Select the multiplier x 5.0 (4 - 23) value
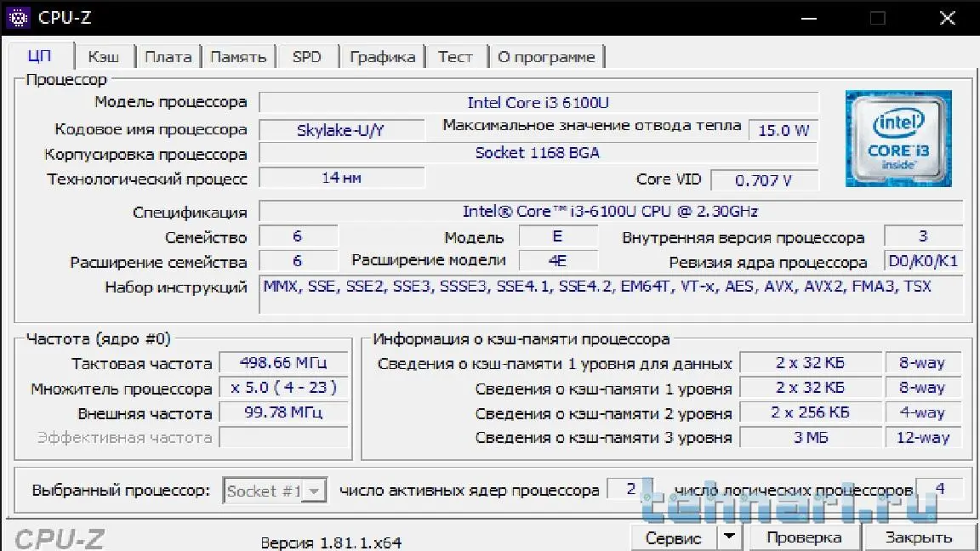The height and width of the screenshot is (551, 980). click(x=283, y=388)
